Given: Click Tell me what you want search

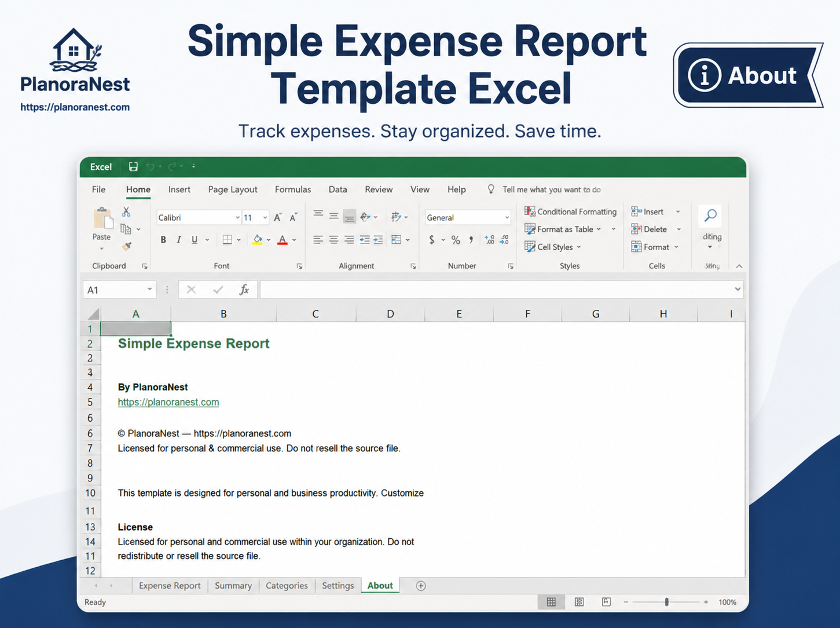Looking at the screenshot, I should (x=551, y=189).
